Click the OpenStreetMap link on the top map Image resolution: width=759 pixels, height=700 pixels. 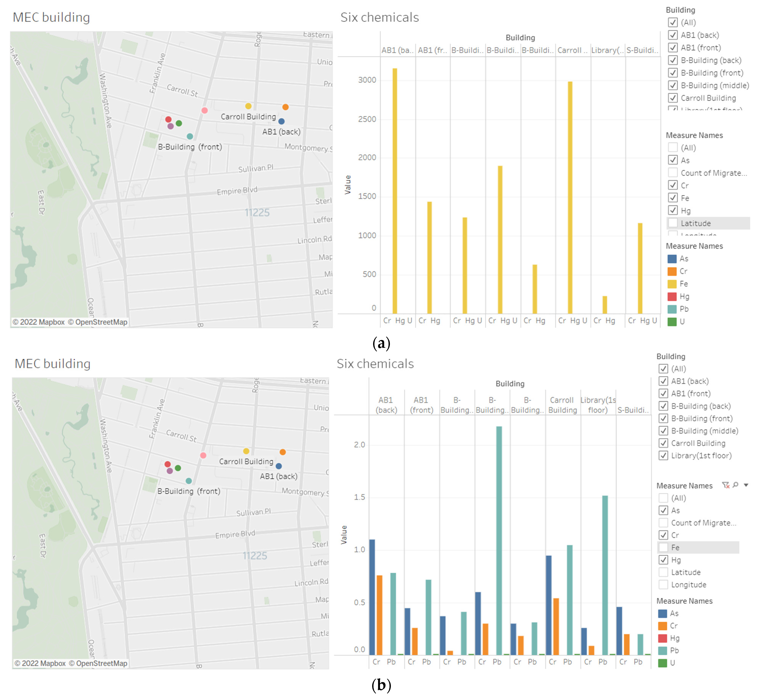tap(101, 322)
